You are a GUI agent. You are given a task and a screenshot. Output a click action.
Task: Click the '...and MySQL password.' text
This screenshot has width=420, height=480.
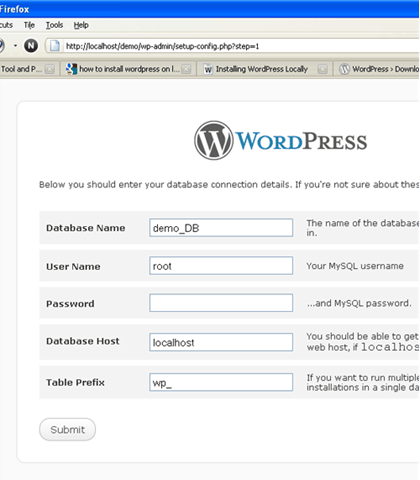tap(359, 303)
